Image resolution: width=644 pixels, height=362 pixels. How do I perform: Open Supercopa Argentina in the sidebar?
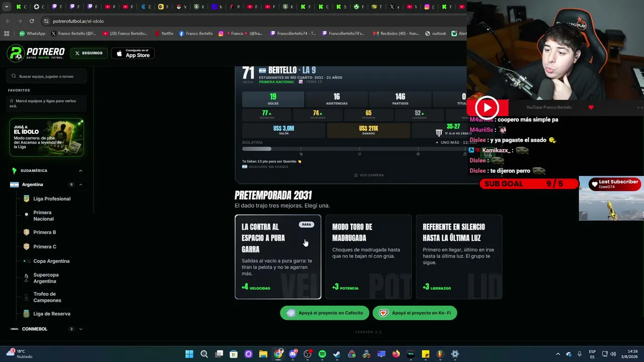pyautogui.click(x=46, y=278)
